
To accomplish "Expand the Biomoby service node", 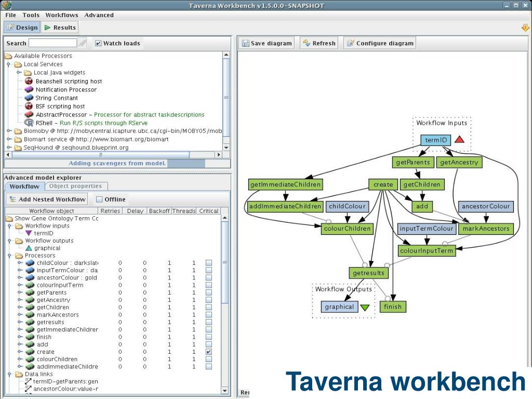I will point(9,131).
